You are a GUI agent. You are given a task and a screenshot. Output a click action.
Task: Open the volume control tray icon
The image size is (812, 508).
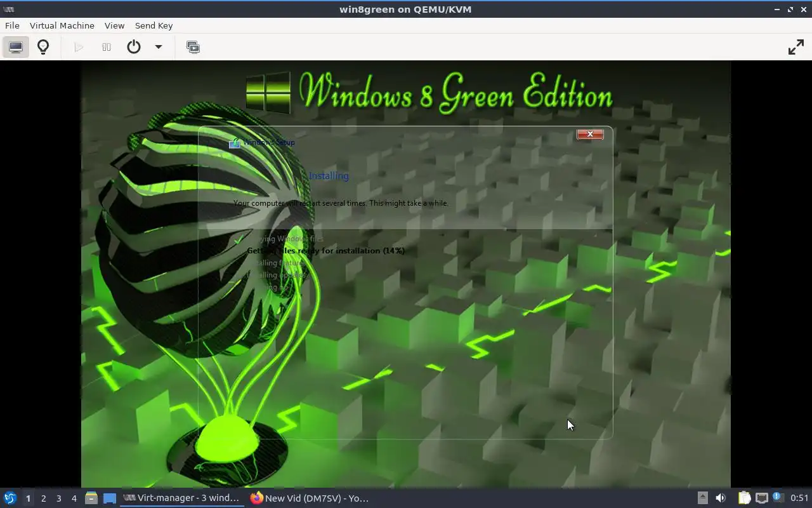[720, 498]
